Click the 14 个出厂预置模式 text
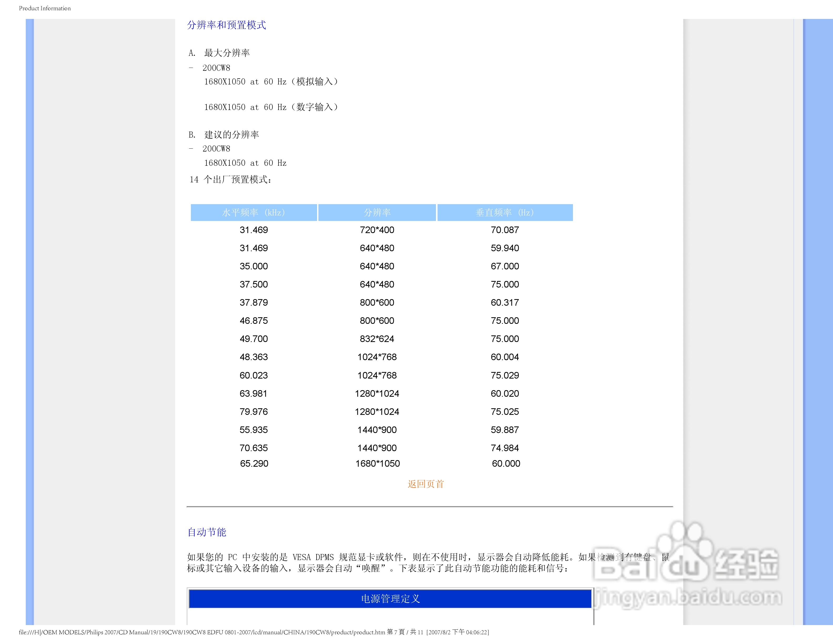Viewport: 833px width, 644px height. point(230,180)
